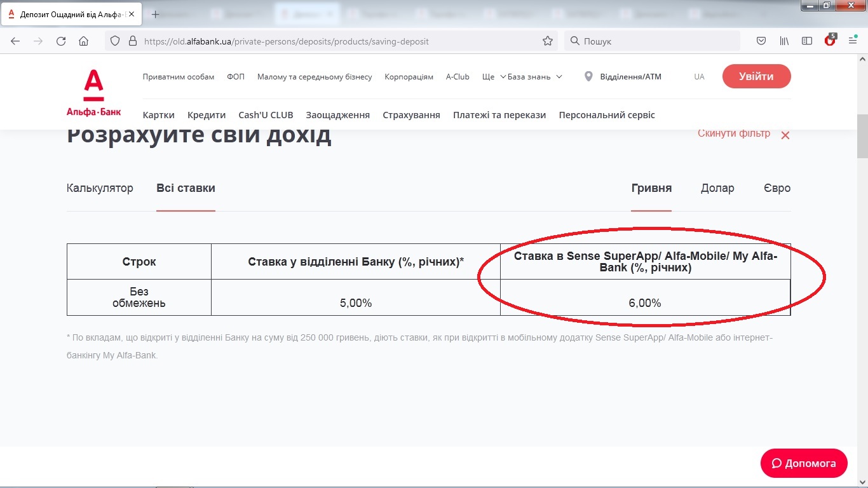The height and width of the screenshot is (488, 868).
Task: Open the Допомога chat button
Action: (804, 463)
